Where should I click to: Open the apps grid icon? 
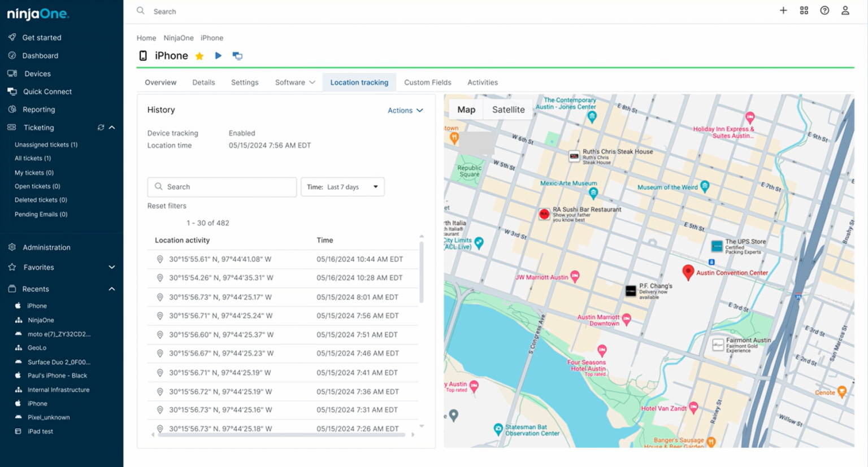[x=804, y=11]
